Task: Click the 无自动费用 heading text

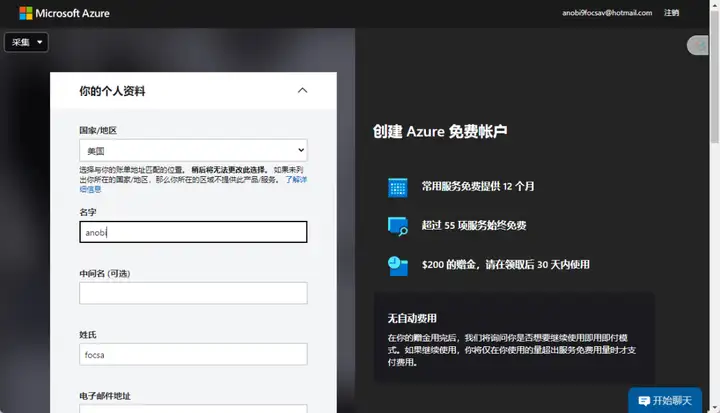Action: (x=412, y=318)
